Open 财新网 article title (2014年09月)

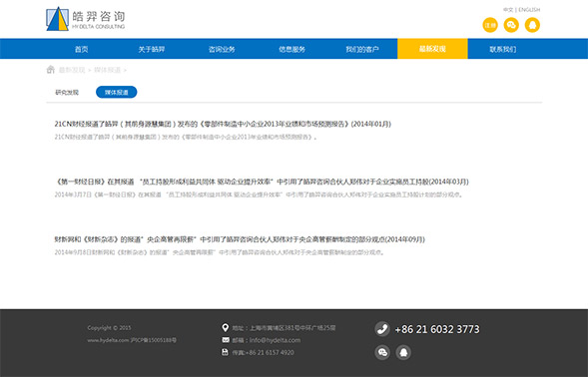coord(240,239)
